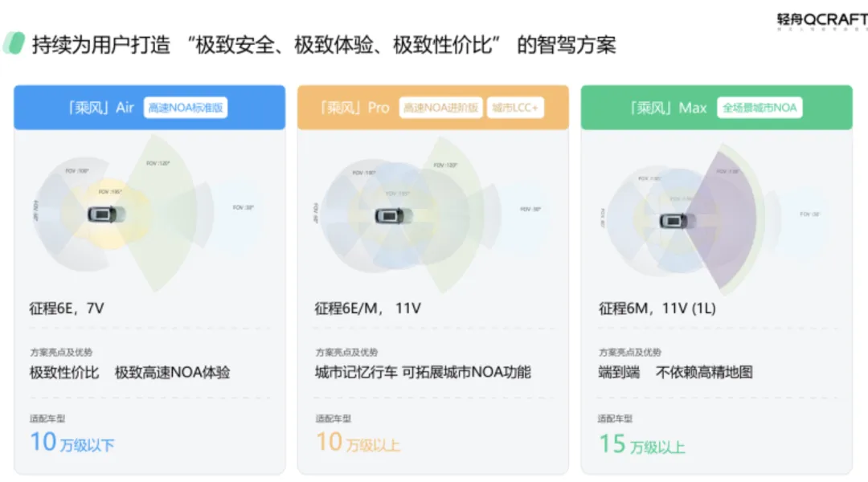Click the orange 10 万级以上 price text
Screen dimensions: 868x482
coord(358,442)
